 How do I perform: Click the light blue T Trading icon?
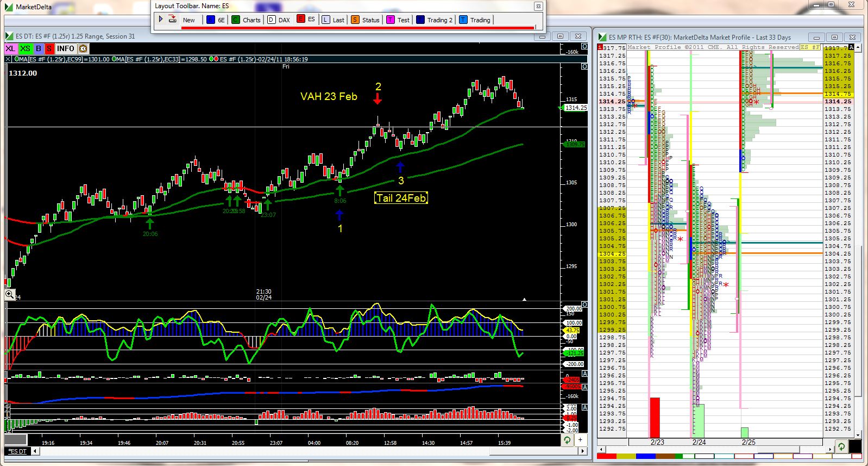(463, 20)
